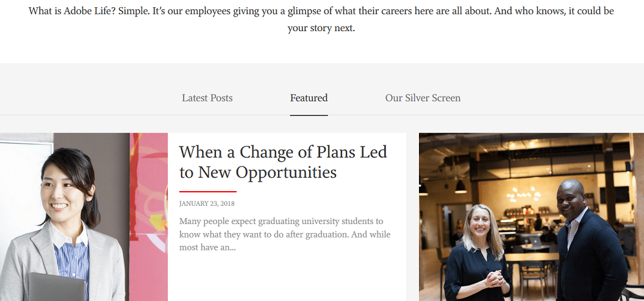The height and width of the screenshot is (301, 644).
Task: Click the red underline beneath the article title
Action: tap(207, 192)
